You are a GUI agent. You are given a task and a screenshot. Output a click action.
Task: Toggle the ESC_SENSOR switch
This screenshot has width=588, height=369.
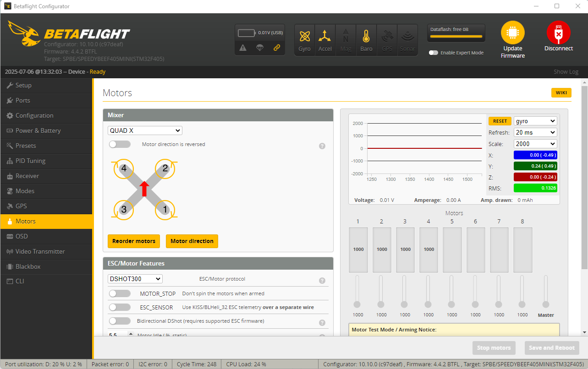(120, 307)
